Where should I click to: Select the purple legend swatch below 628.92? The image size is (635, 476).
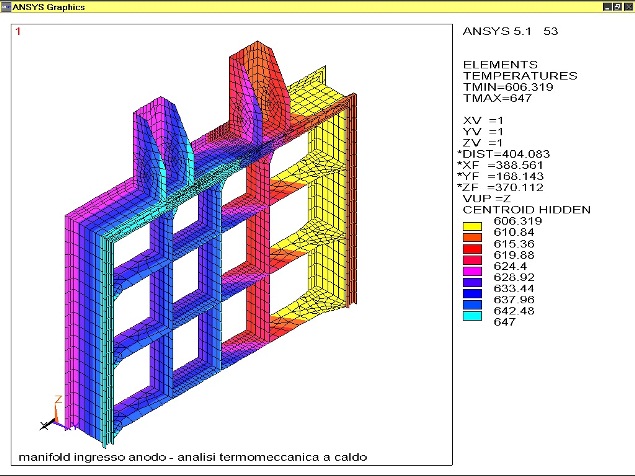[472, 282]
